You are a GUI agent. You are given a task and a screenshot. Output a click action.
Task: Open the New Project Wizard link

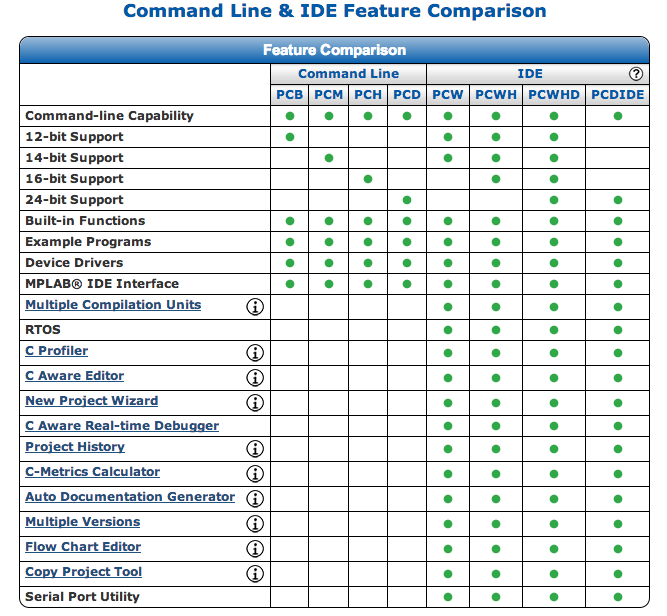point(91,401)
